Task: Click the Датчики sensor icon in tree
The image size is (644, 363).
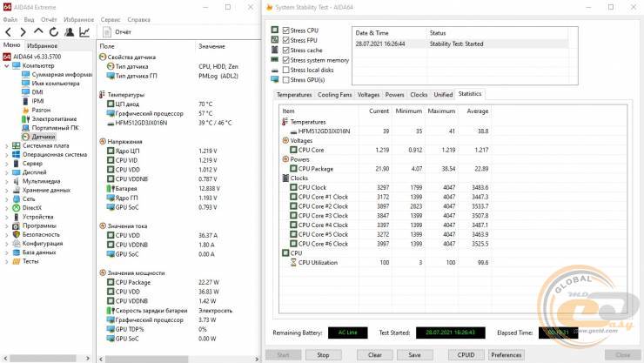Action: tap(25, 137)
